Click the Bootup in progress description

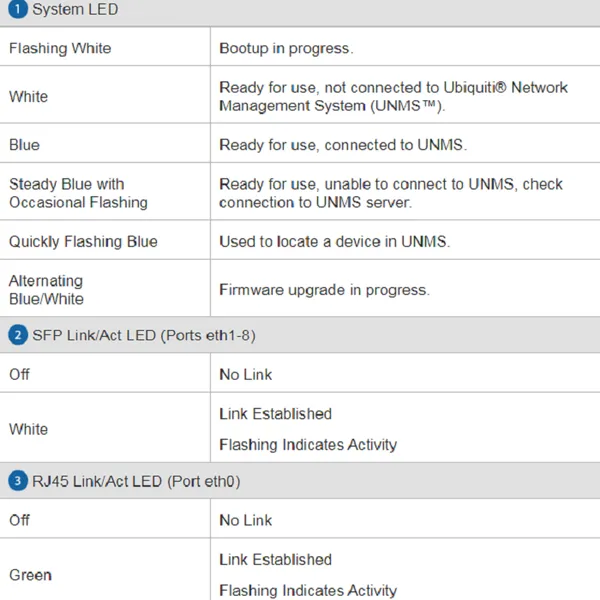click(x=286, y=48)
